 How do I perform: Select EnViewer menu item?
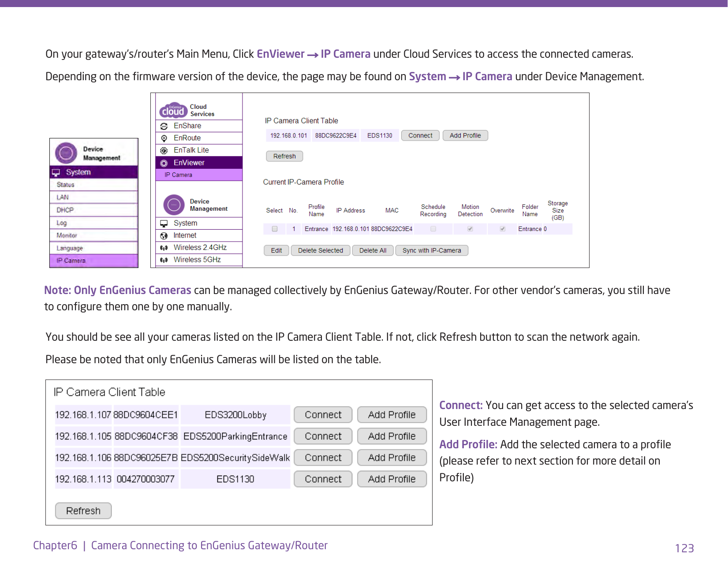tap(199, 163)
